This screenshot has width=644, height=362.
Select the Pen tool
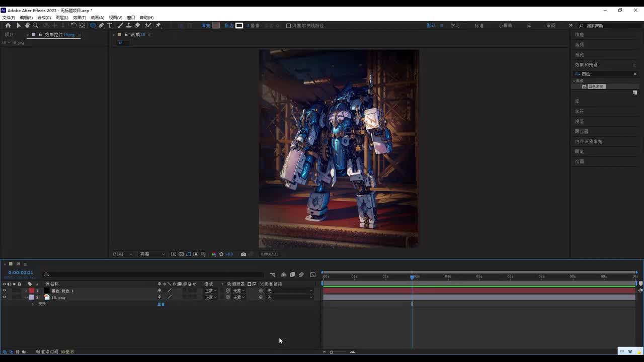coord(101,26)
